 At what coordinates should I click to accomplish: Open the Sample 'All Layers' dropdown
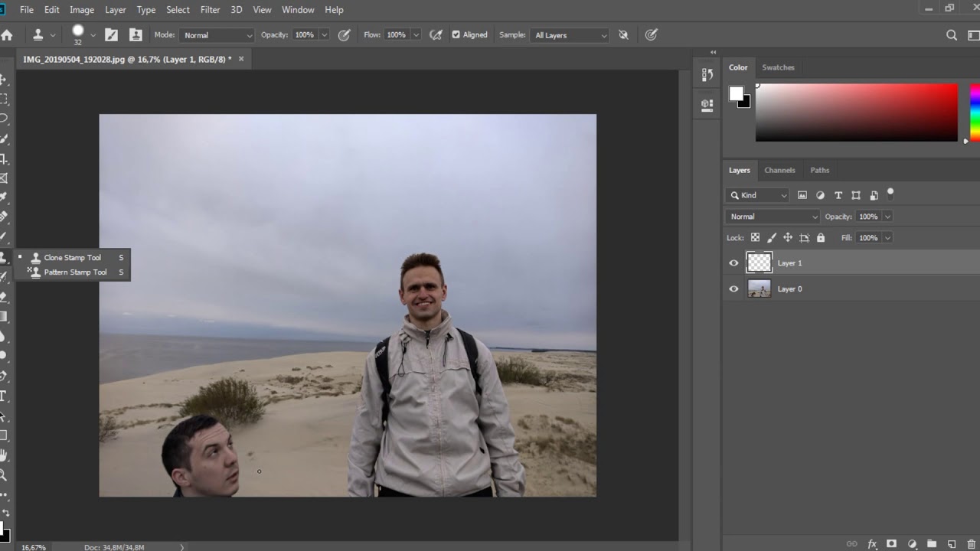pos(570,35)
